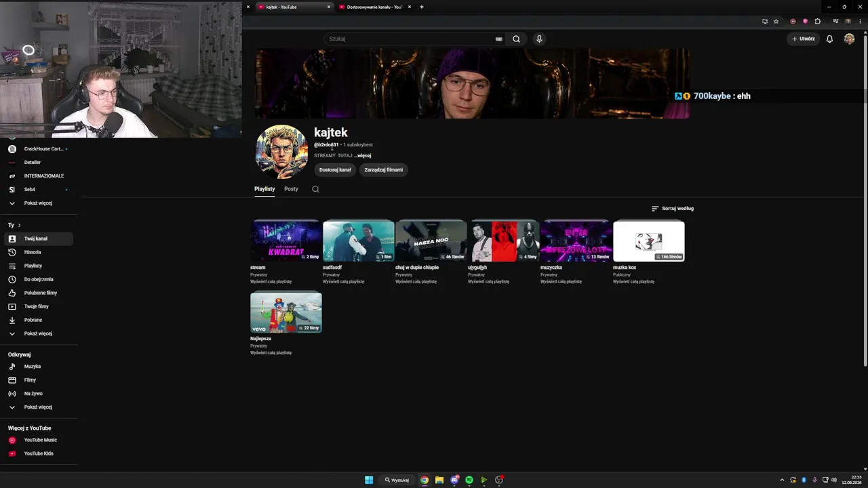Click the search magnifier button
The width and height of the screenshot is (868, 488).
click(516, 39)
